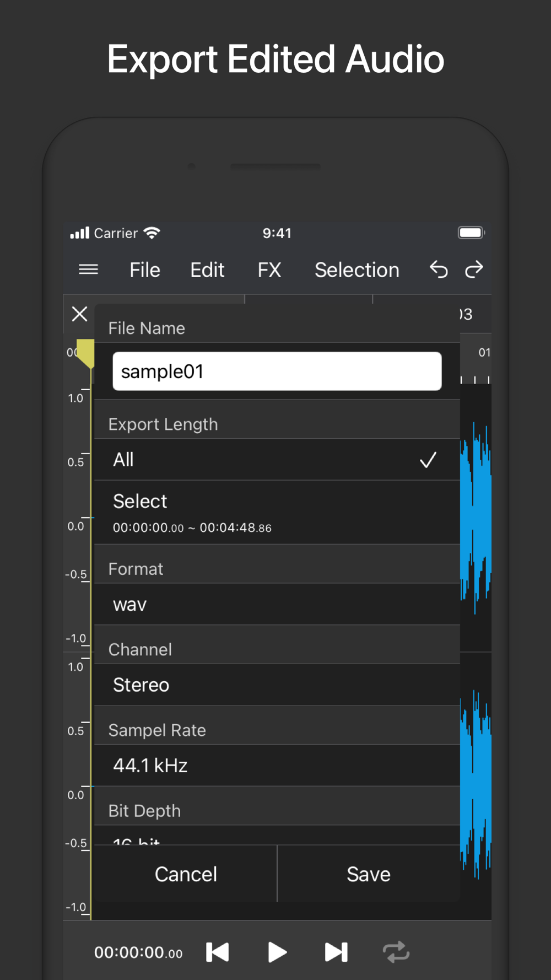Toggle the loop playback icon
551x980 pixels.
tap(396, 952)
